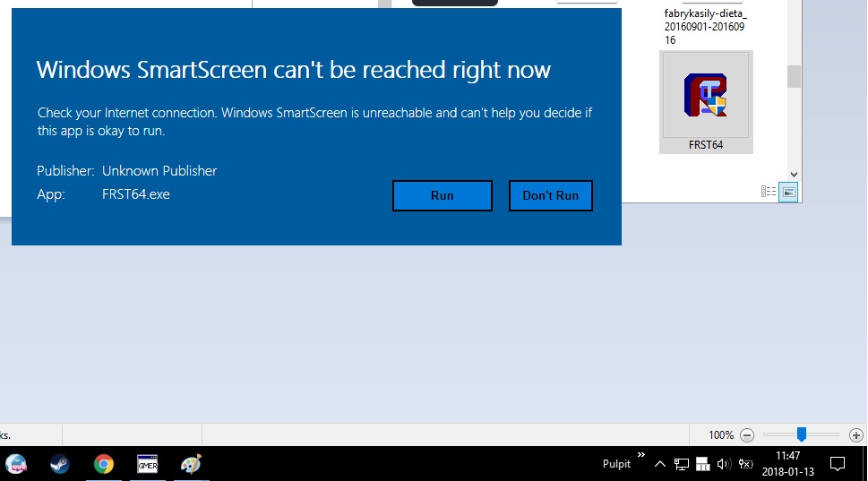Open the Action Center notification icon
868x481 pixels.
click(x=838, y=464)
